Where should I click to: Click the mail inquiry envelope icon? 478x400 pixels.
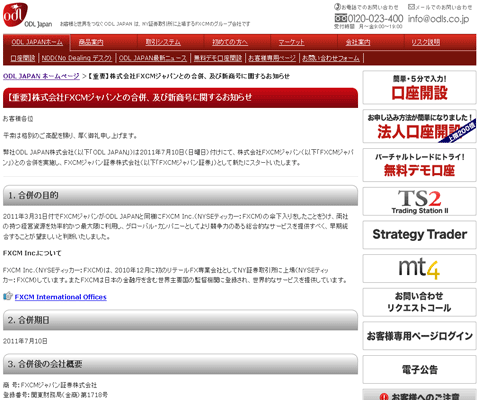pyautogui.click(x=411, y=7)
